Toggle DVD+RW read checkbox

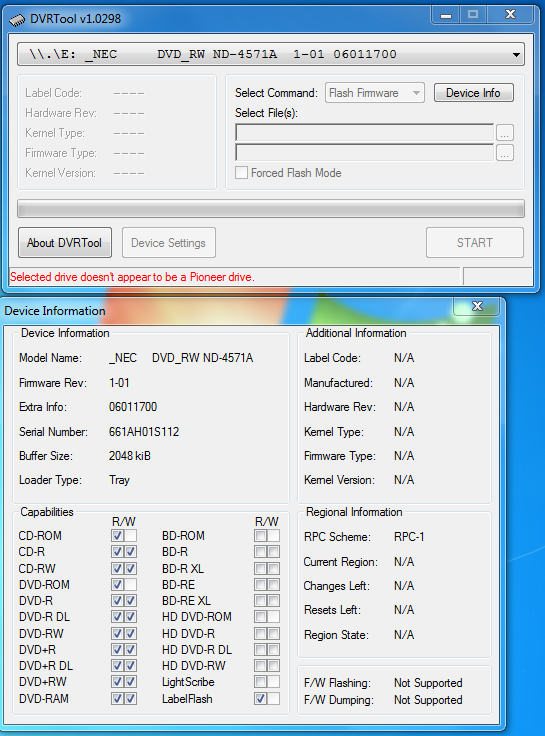pos(117,682)
